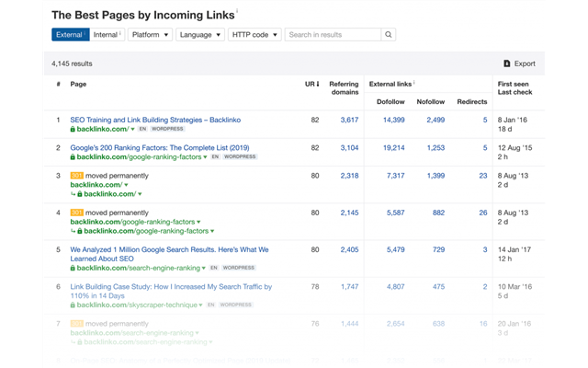Select the External links tab
This screenshot has width=588, height=368.
pos(70,35)
